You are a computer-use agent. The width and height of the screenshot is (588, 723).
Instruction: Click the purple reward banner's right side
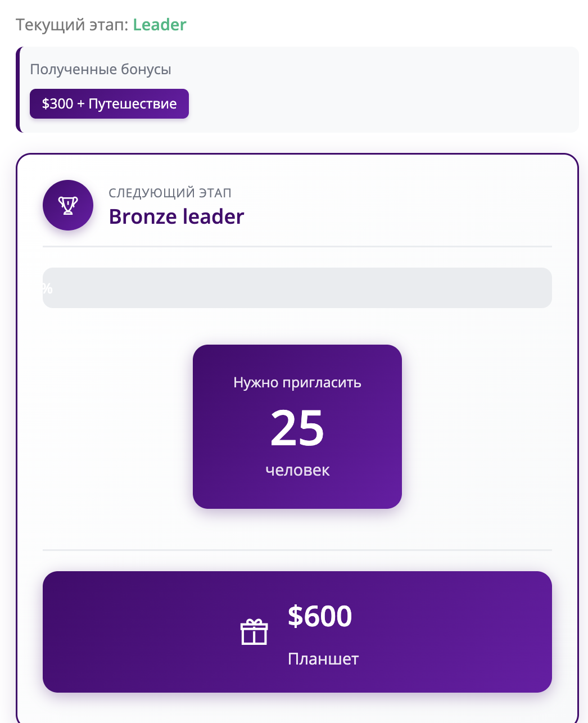pyautogui.click(x=478, y=632)
